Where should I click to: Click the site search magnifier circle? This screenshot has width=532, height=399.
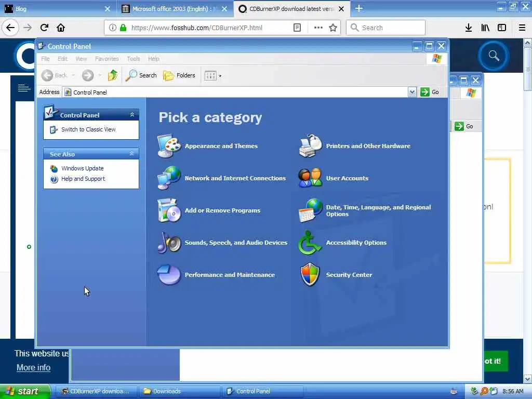(x=494, y=55)
